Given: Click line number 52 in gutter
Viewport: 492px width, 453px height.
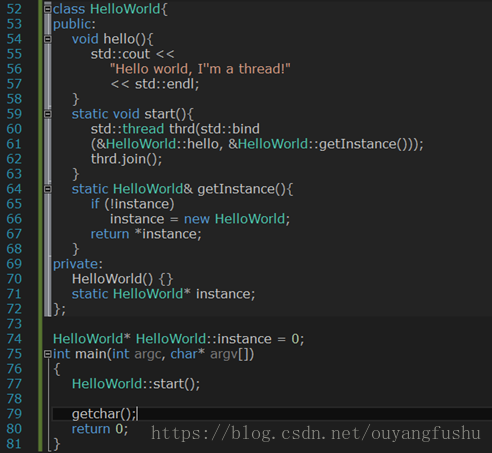Looking at the screenshot, I should click(x=14, y=9).
